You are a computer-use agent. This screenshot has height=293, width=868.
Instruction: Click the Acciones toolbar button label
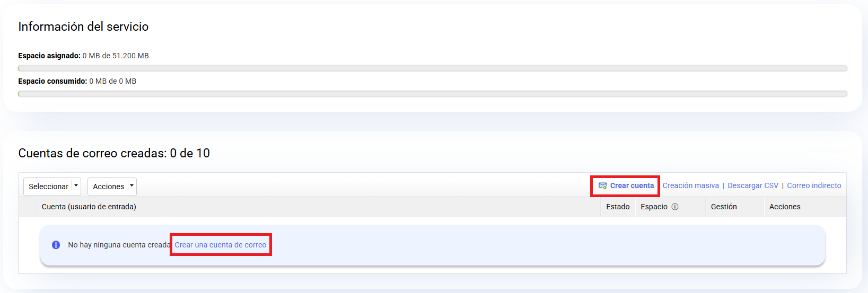point(108,187)
